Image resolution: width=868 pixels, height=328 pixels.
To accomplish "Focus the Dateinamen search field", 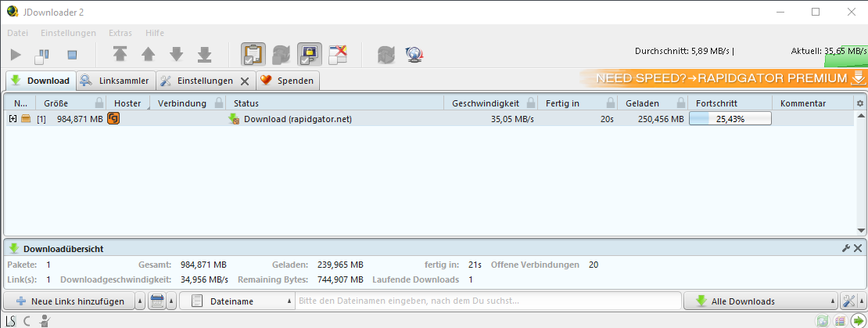I will (x=488, y=301).
